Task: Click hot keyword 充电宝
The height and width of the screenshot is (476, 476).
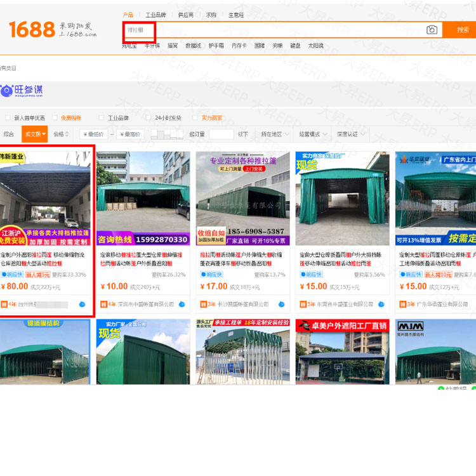Action: point(129,46)
